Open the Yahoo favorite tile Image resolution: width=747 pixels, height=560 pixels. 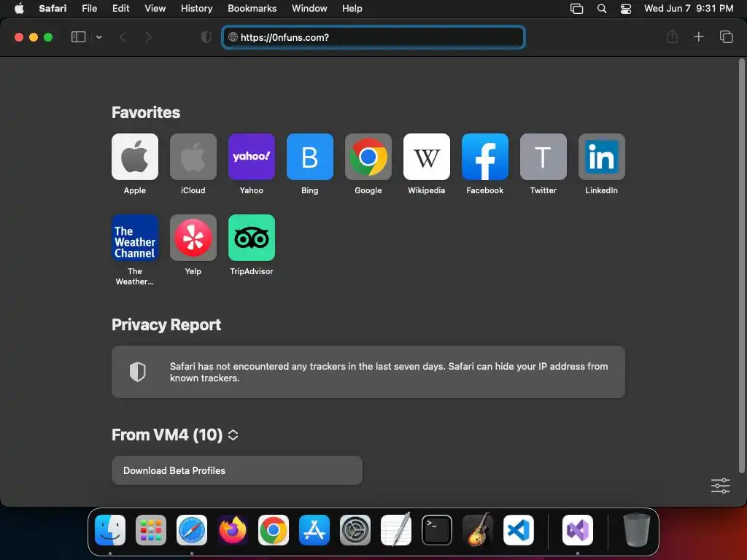pos(252,157)
